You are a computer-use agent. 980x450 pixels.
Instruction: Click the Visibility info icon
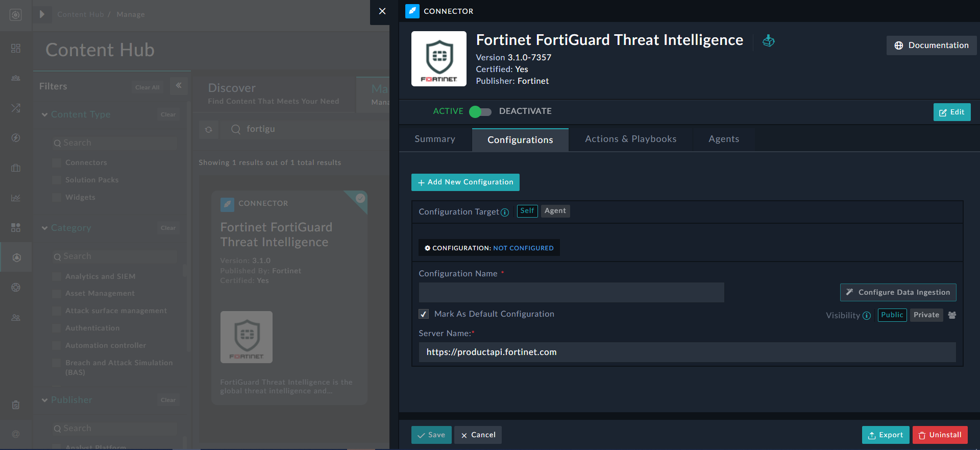(867, 316)
